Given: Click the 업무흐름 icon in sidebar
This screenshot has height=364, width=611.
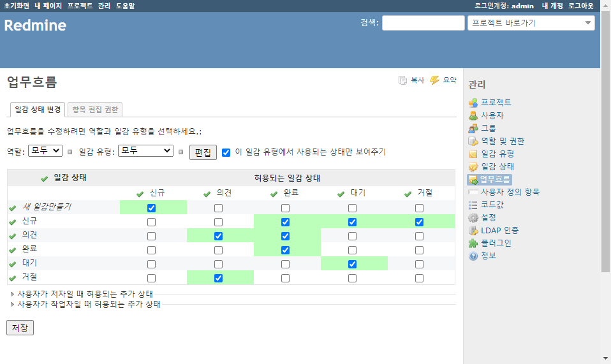Looking at the screenshot, I should click(x=473, y=180).
